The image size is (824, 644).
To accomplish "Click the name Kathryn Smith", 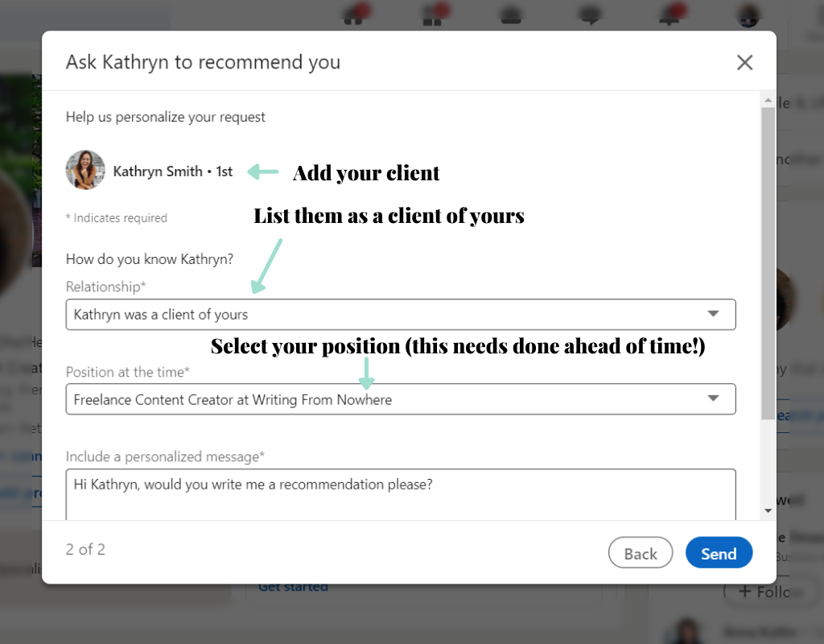I will (x=158, y=171).
